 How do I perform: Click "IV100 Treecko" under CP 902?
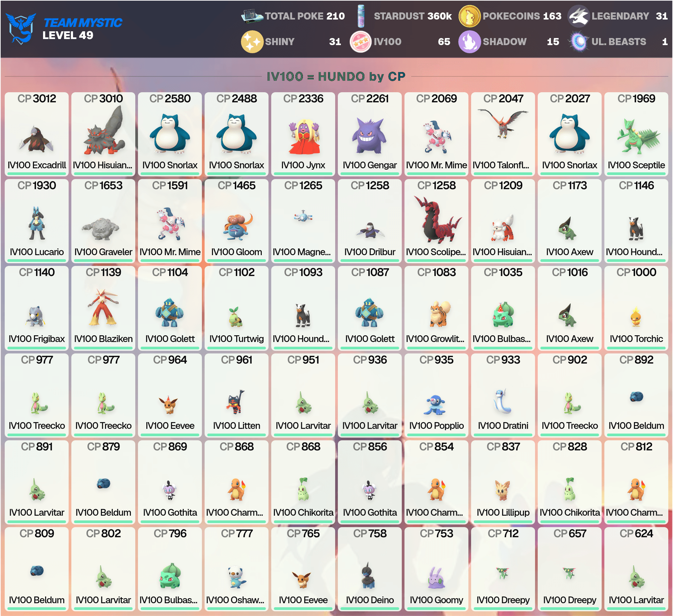tap(570, 426)
